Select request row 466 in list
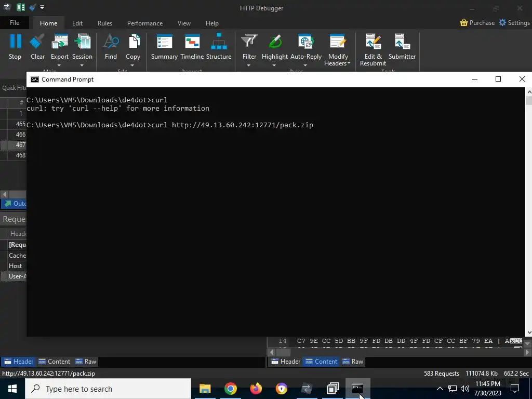 coord(13,135)
